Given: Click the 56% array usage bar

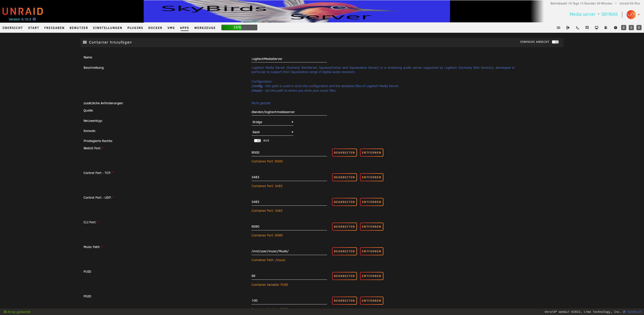Looking at the screenshot, I should point(239,27).
